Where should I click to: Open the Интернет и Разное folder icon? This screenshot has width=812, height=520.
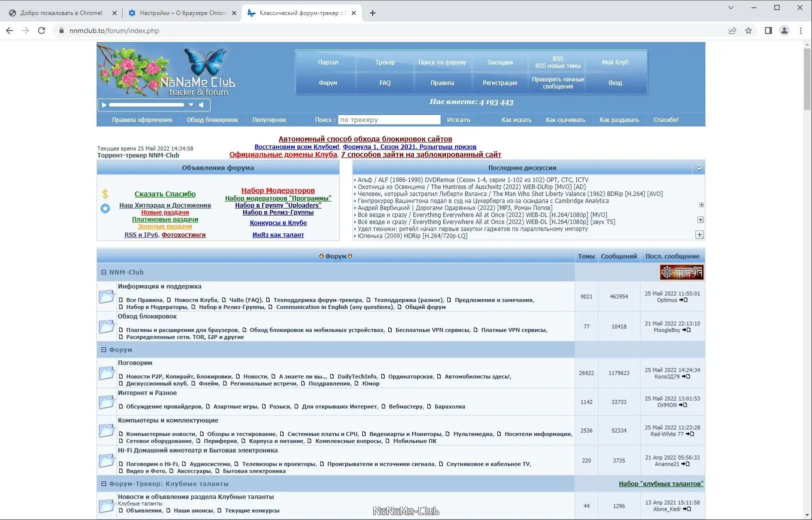pyautogui.click(x=107, y=402)
